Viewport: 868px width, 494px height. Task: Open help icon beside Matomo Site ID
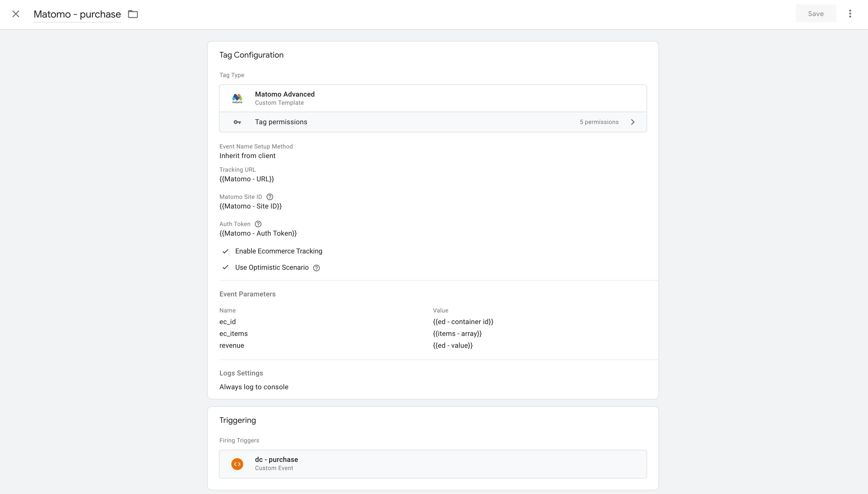(x=270, y=197)
